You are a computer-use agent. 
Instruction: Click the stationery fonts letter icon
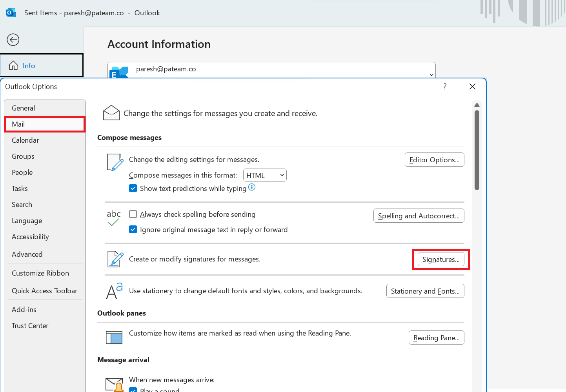[x=114, y=291]
